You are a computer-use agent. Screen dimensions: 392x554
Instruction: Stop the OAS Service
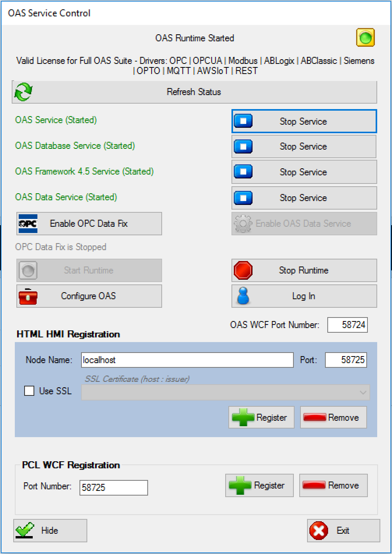click(304, 122)
